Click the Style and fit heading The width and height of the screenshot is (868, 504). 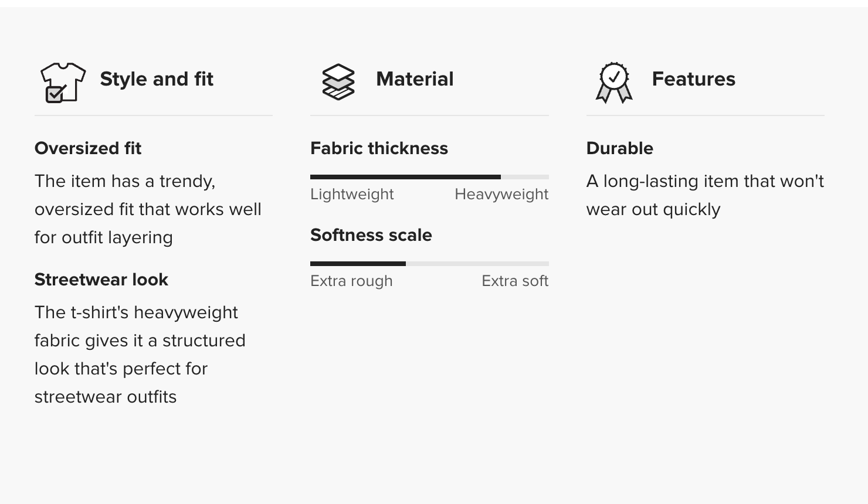point(157,79)
